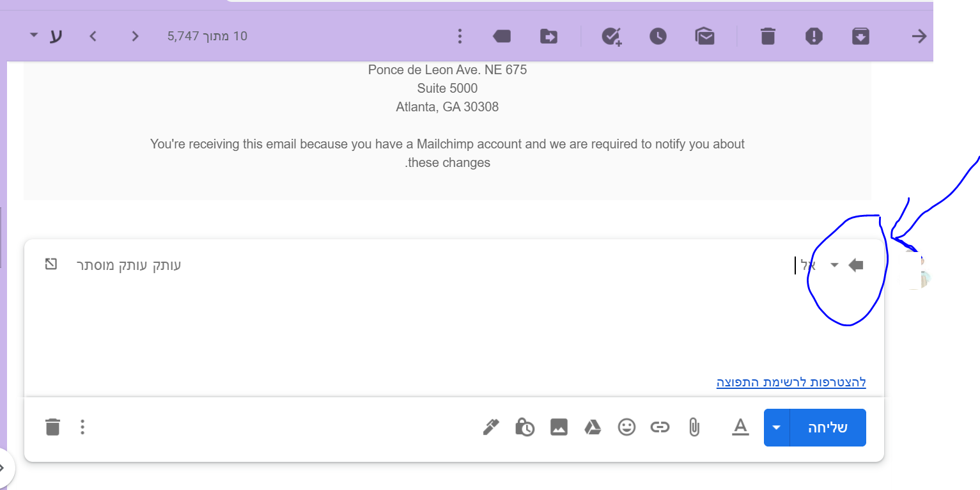Open the Move to folder icon
The image size is (980, 490).
548,36
